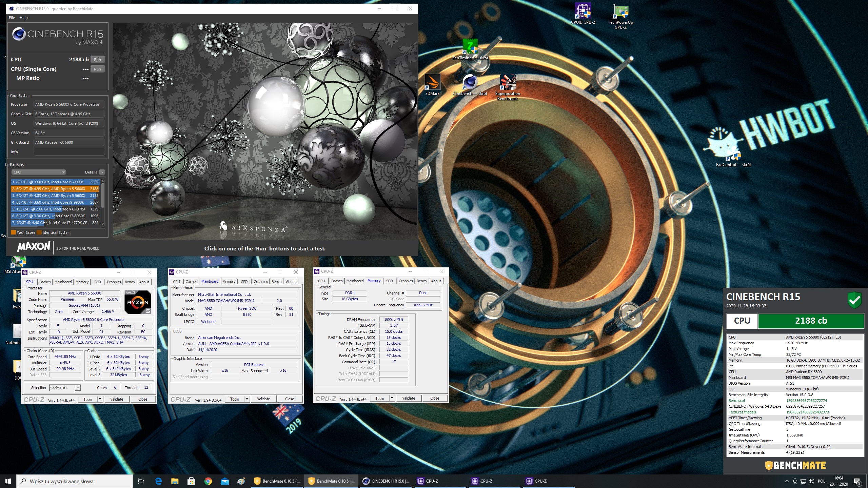
Task: Open Graphics tab in Memory CPU-Z window
Action: click(406, 281)
